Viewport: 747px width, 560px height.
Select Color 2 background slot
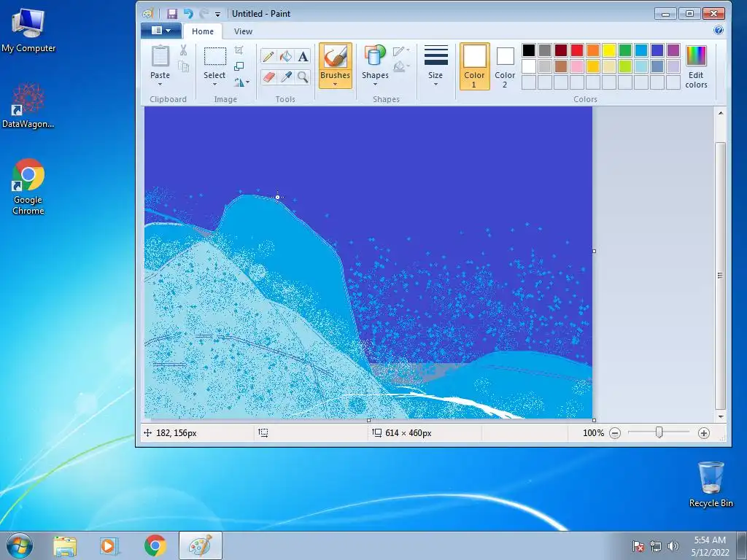click(x=505, y=66)
